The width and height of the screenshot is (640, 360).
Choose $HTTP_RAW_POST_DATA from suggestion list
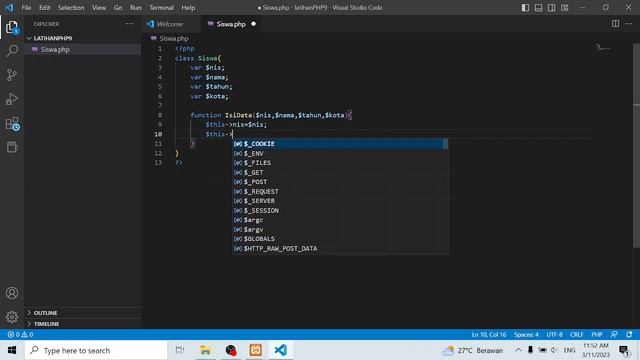(340, 248)
